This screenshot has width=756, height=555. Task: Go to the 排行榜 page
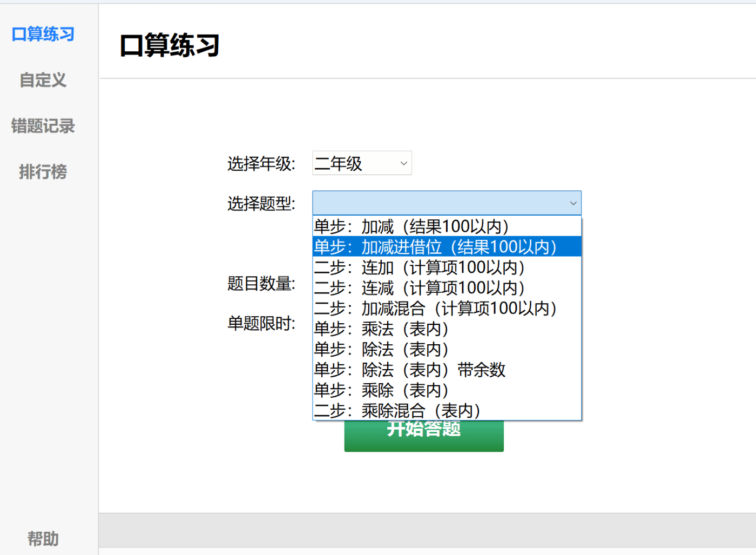coord(43,172)
